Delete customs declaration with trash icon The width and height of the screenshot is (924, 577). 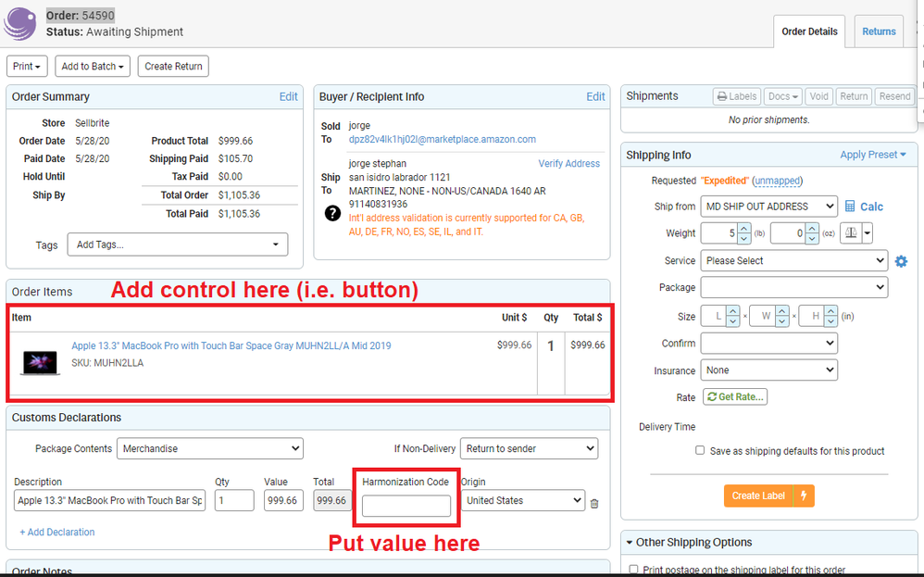594,503
